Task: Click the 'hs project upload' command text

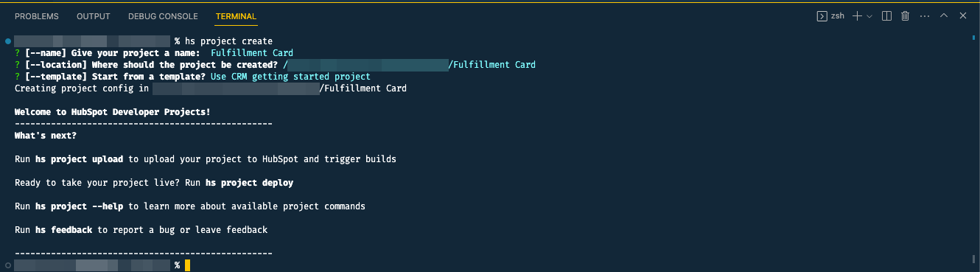Action: coord(80,159)
